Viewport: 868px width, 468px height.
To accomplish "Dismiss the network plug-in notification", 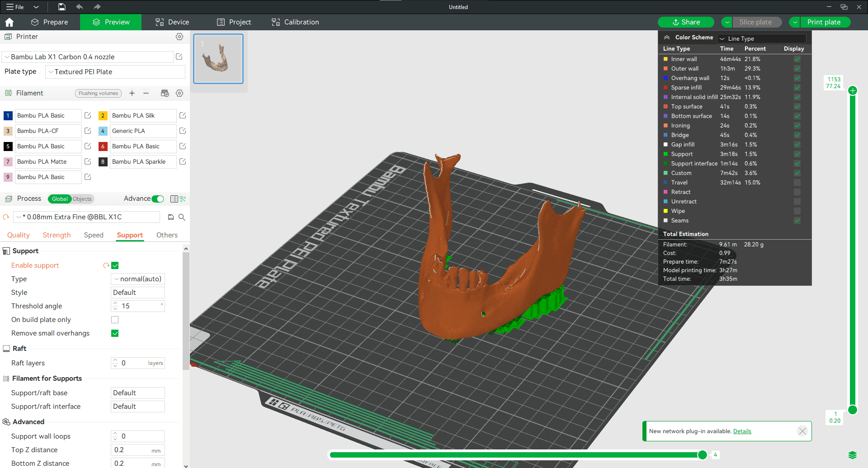I will click(x=802, y=431).
